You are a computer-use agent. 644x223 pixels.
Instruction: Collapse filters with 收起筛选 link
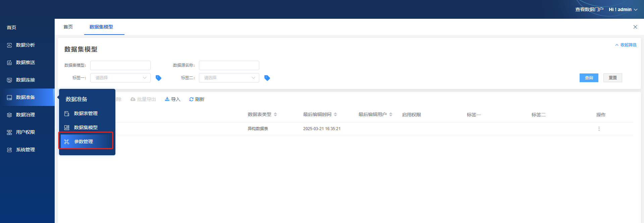(x=626, y=45)
